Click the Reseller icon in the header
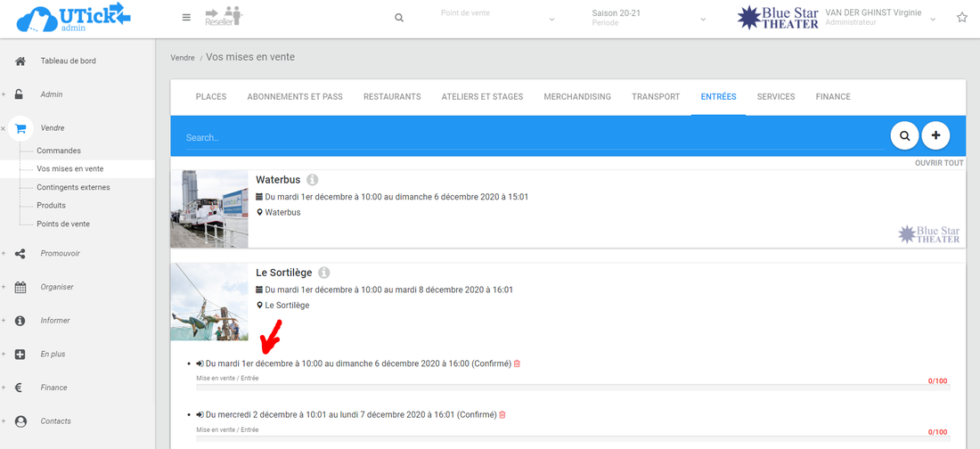Screen dimensions: 980x449 (224, 17)
